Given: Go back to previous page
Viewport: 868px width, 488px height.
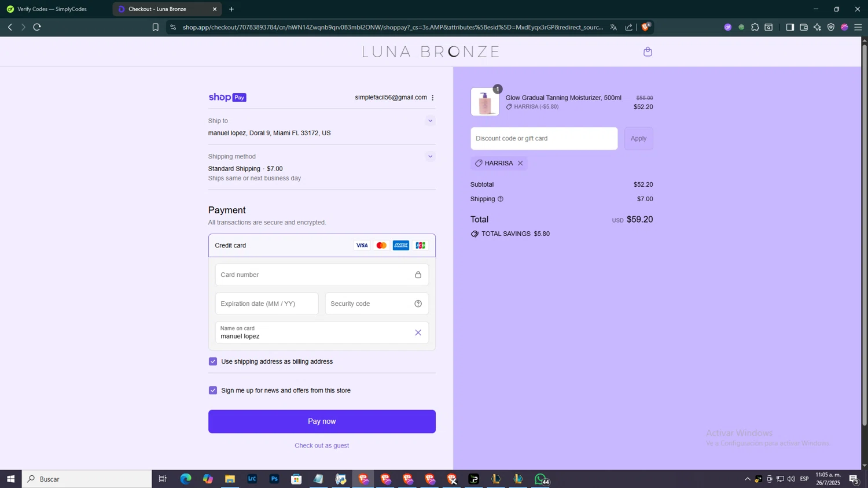Looking at the screenshot, I should click(x=10, y=27).
